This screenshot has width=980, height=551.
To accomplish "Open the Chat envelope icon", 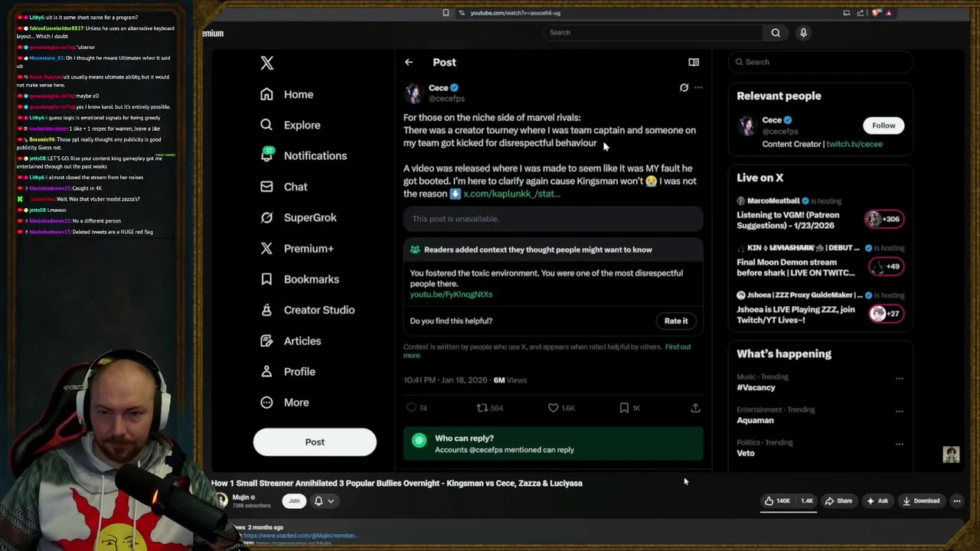I will tap(266, 187).
